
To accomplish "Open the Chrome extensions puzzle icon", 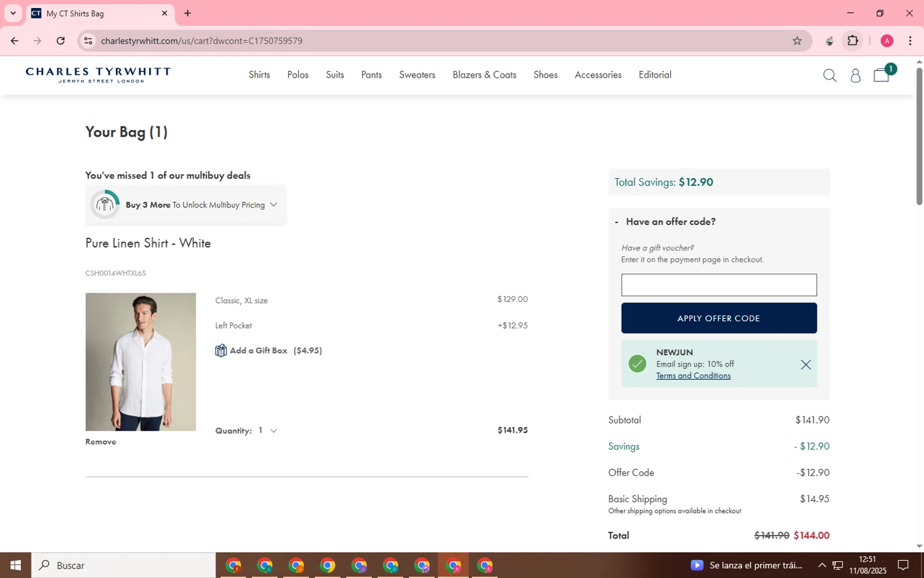I will coord(853,41).
